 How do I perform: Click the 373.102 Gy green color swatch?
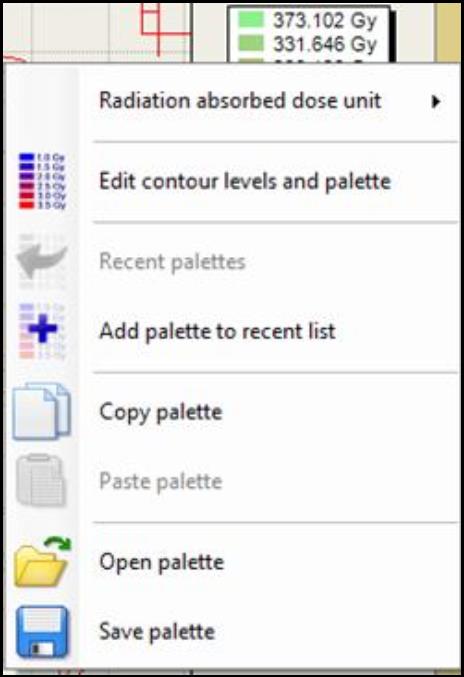[251, 19]
